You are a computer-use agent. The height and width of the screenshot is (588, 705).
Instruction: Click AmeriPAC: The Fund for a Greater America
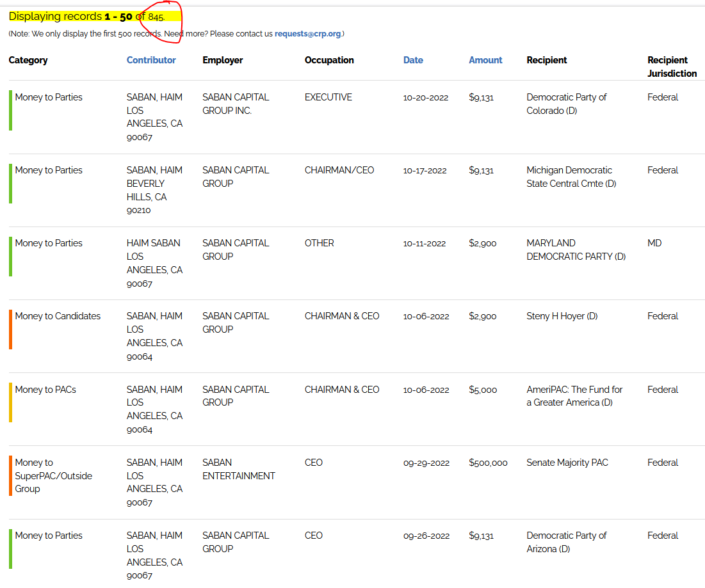click(574, 396)
